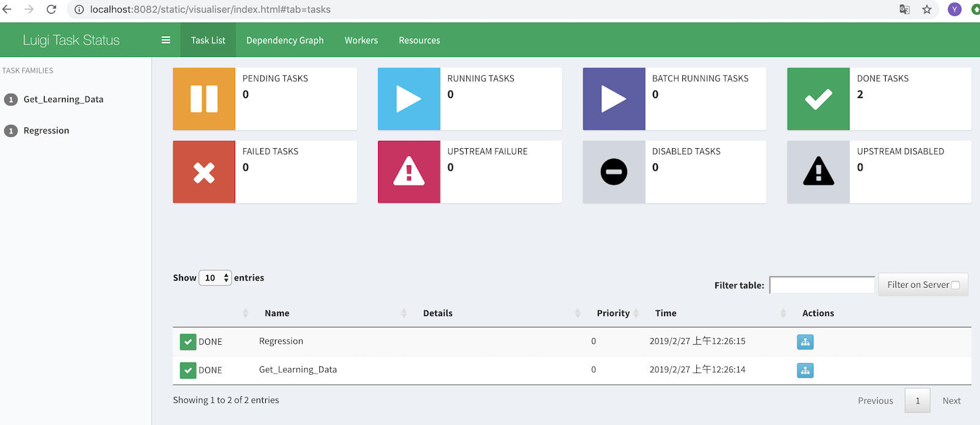The image size is (980, 425).
Task: Click the blue Running Tasks play icon
Action: [409, 99]
